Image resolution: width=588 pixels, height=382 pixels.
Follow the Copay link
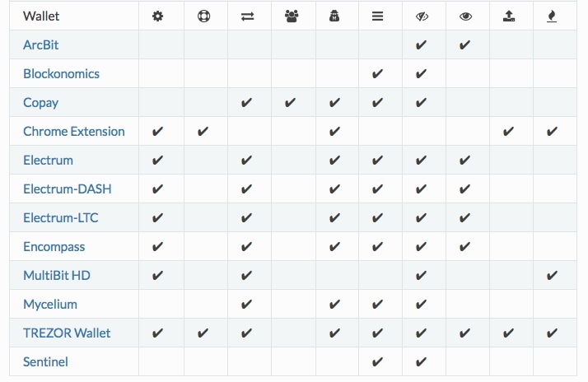tap(41, 103)
